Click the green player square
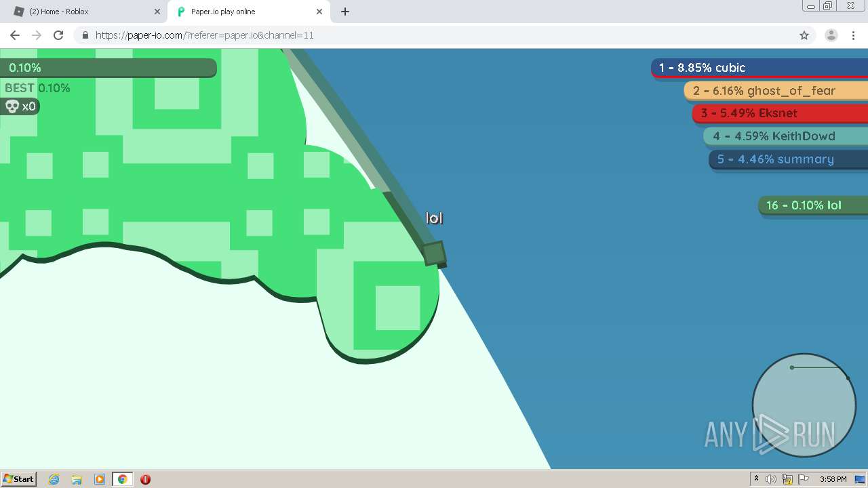868x488 pixels. [434, 253]
